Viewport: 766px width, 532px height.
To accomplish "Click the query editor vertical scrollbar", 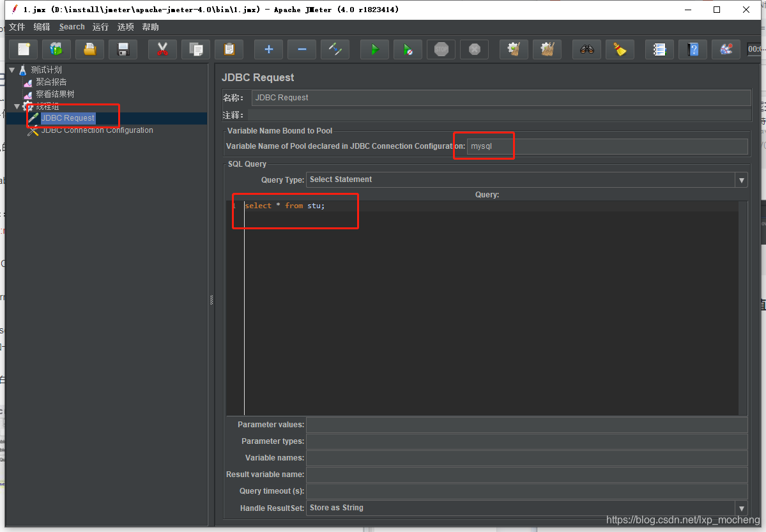I will (743, 308).
